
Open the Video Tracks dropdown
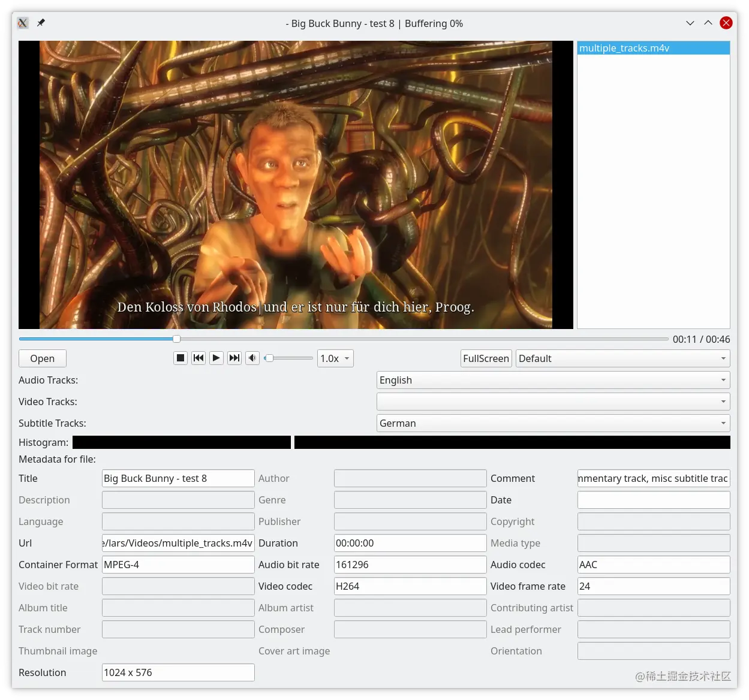click(x=552, y=402)
